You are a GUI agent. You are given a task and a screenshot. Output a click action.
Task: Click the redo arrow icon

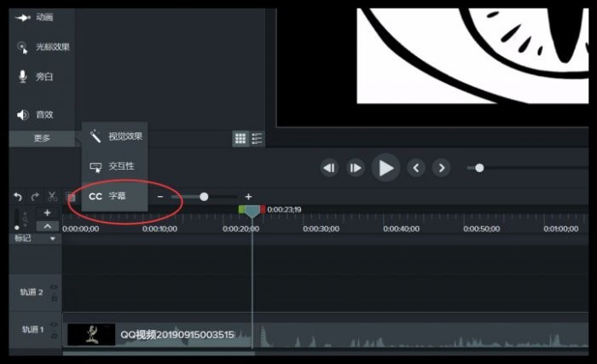pos(35,196)
